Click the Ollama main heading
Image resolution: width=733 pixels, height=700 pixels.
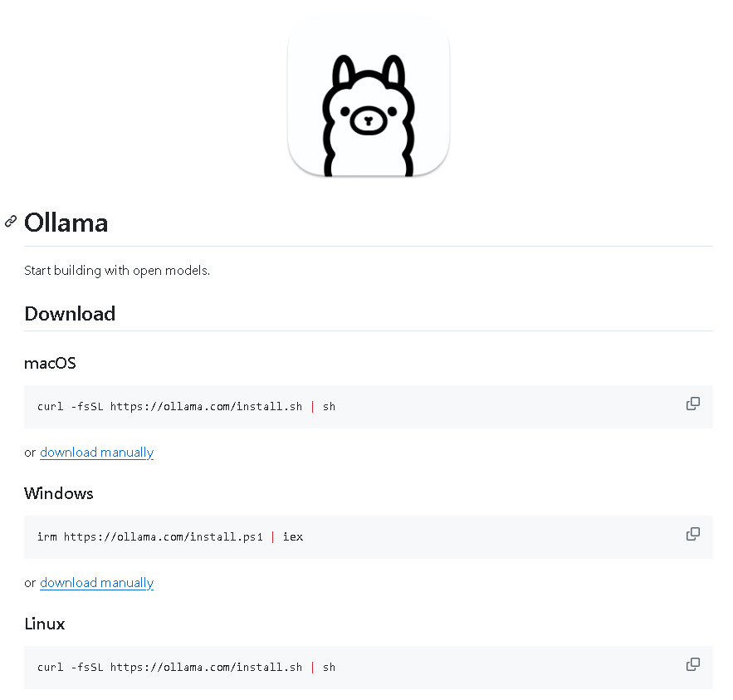(x=66, y=223)
